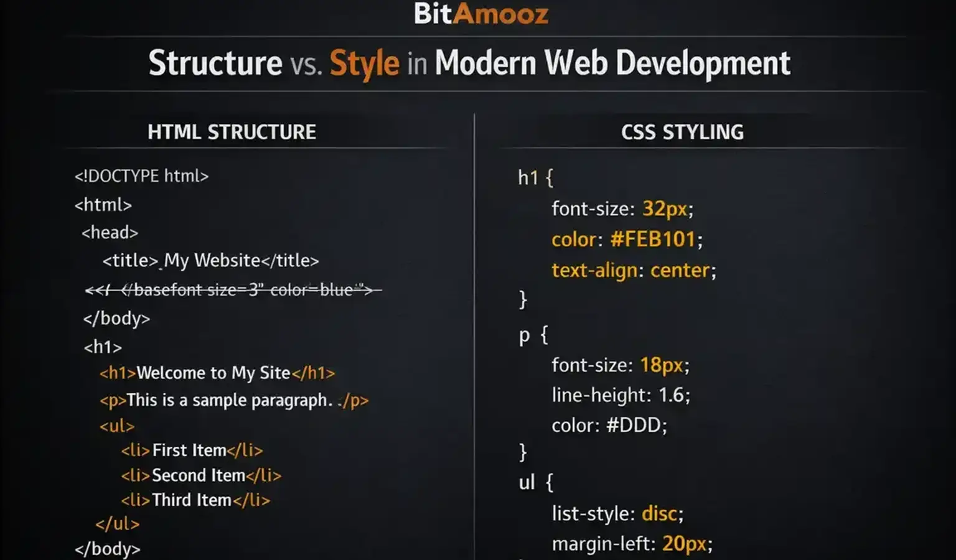Click the 'ul {' CSS selector

click(536, 482)
